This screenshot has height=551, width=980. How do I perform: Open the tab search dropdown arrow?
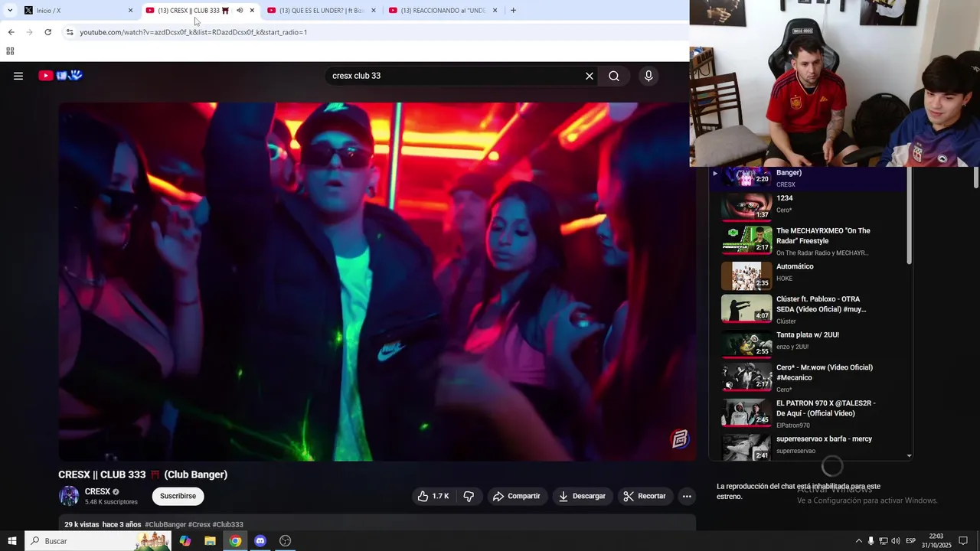[9, 10]
